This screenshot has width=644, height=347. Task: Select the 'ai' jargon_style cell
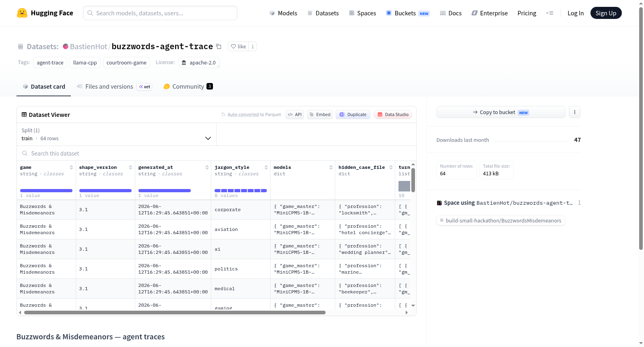point(240,249)
